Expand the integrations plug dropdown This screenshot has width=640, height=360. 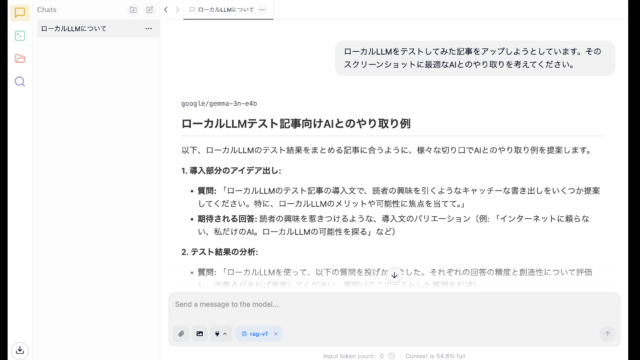point(221,334)
